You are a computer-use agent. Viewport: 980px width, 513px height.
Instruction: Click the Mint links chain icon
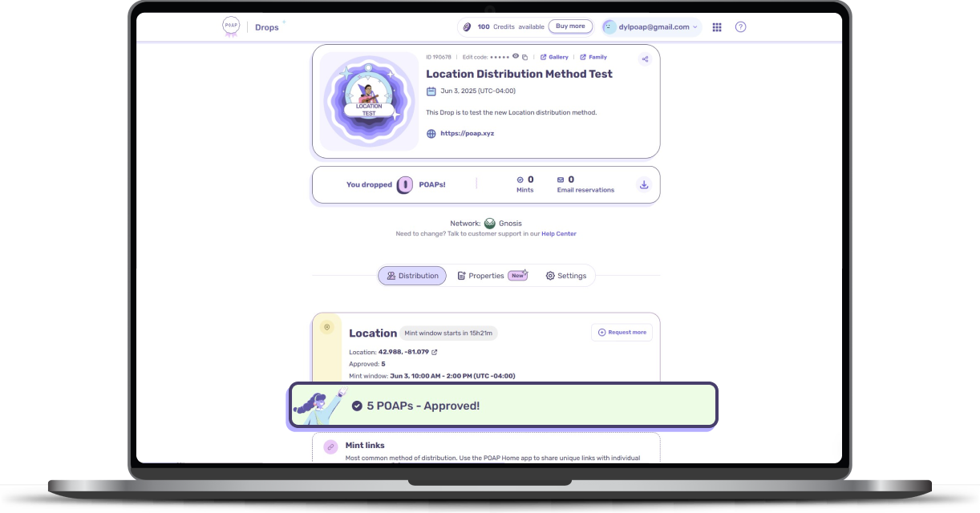point(330,446)
